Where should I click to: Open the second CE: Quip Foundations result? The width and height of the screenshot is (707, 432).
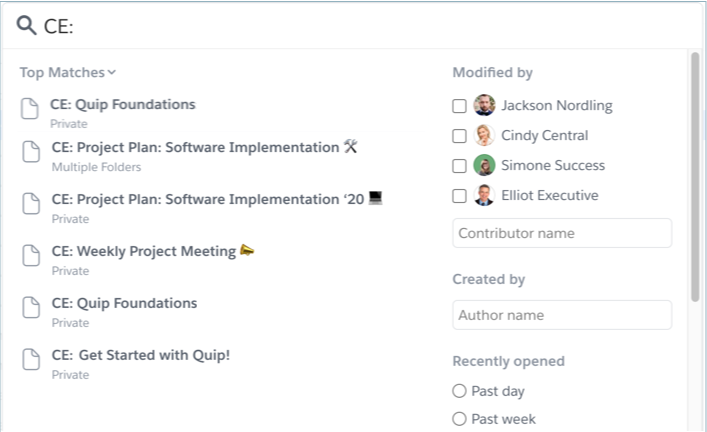pos(124,303)
